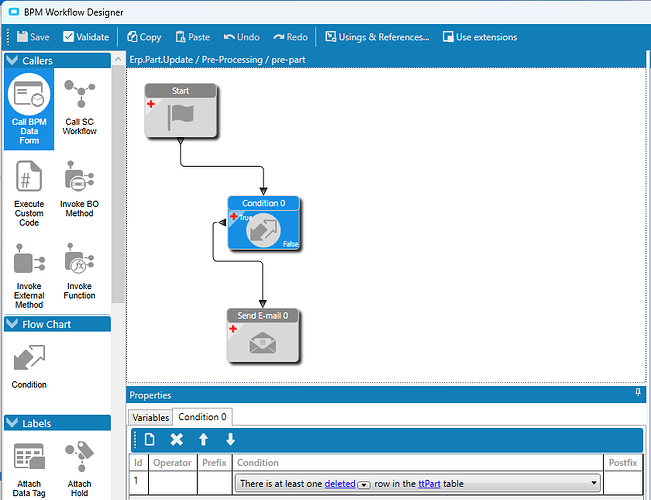The height and width of the screenshot is (500, 651).
Task: Click the Validate toolbar button
Action: coord(86,37)
